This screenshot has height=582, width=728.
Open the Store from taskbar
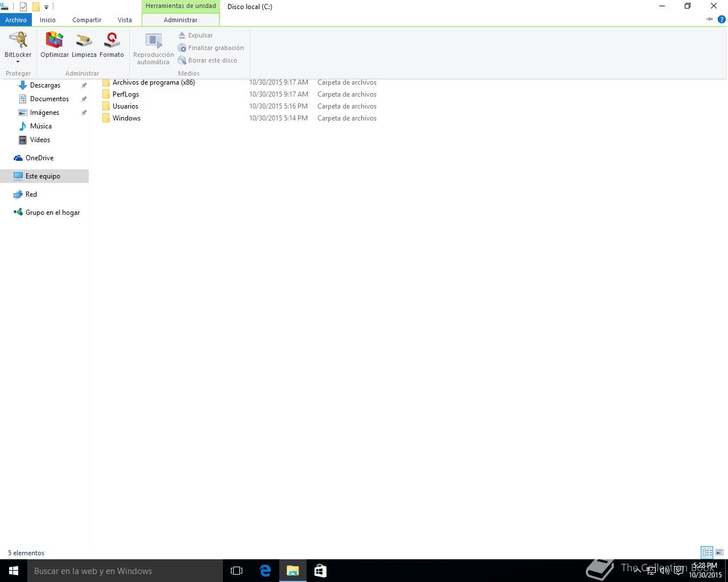320,571
